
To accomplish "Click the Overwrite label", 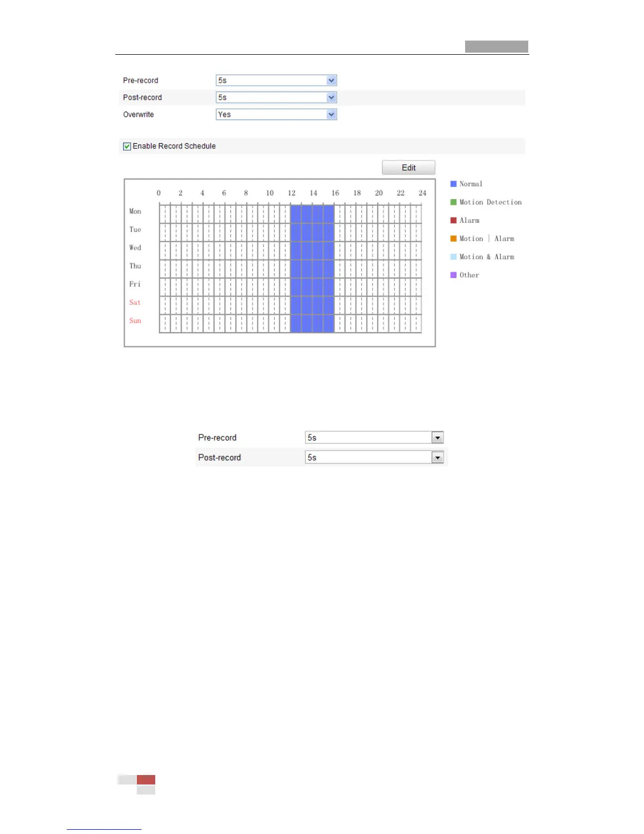I will (x=138, y=114).
